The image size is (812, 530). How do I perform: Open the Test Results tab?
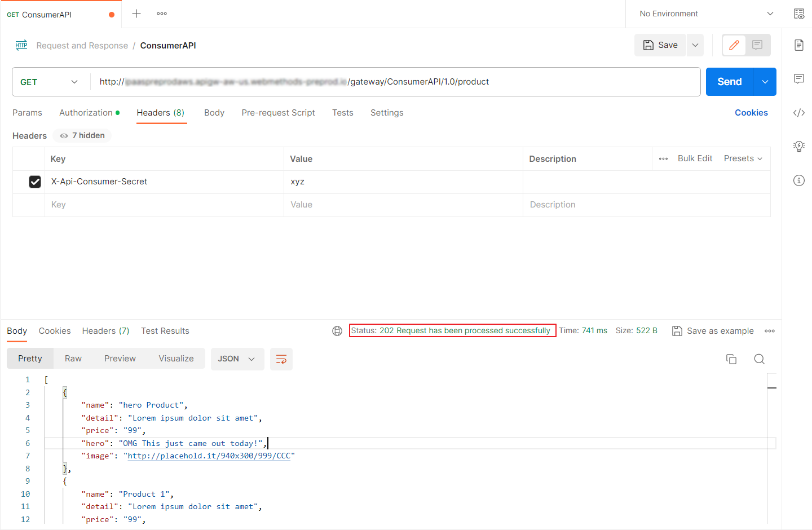(165, 331)
